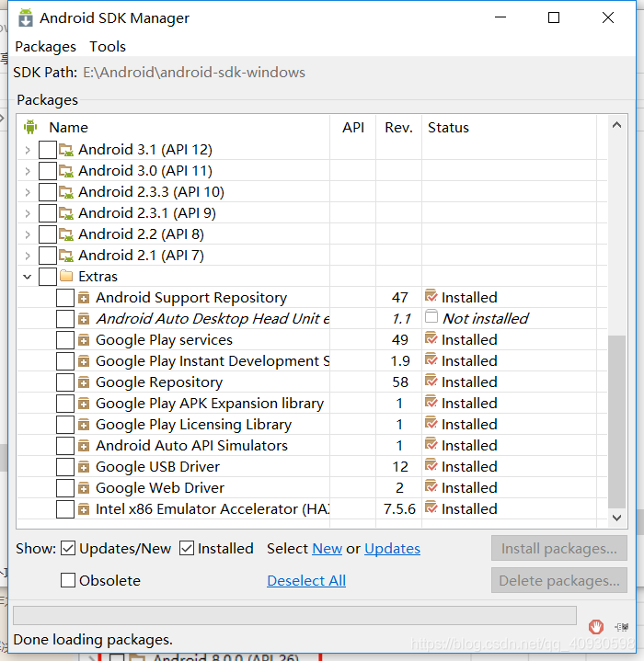The width and height of the screenshot is (644, 661).
Task: Click the Deselect All link
Action: click(x=306, y=580)
